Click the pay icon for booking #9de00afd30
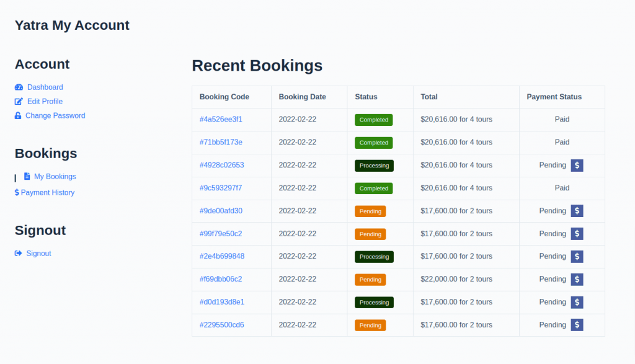 click(x=577, y=211)
